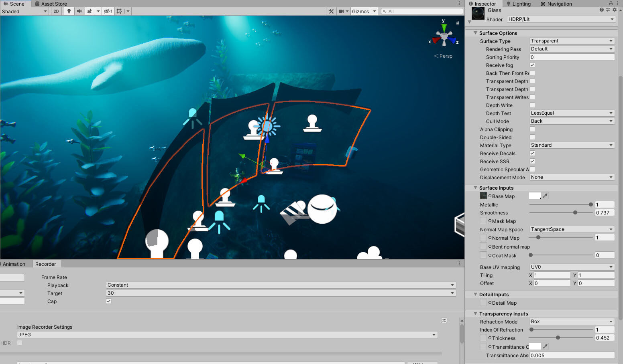The height and width of the screenshot is (364, 623).
Task: Enable Alpha Clipping on the material
Action: 532,129
